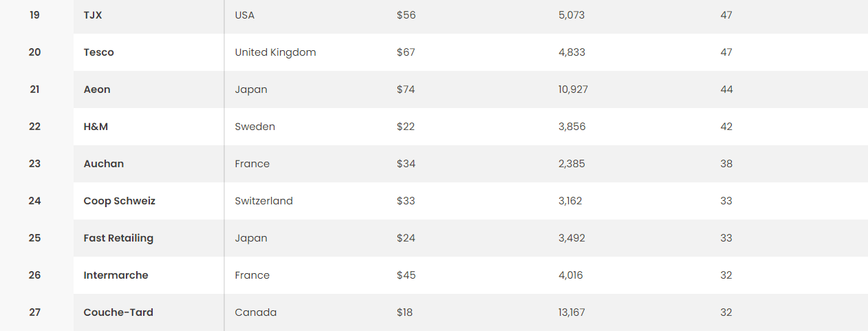
Task: Click the Tesco retailer name
Action: pyautogui.click(x=99, y=52)
